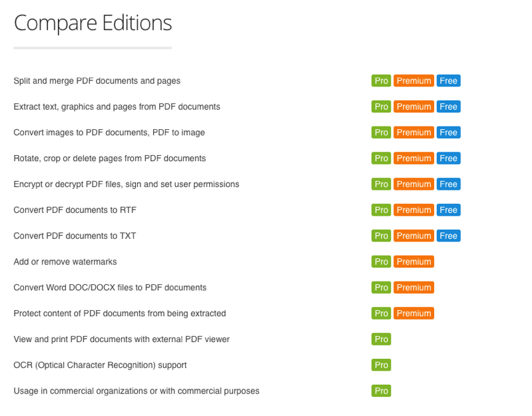
Task: Click the Compare Editions heading
Action: click(93, 23)
